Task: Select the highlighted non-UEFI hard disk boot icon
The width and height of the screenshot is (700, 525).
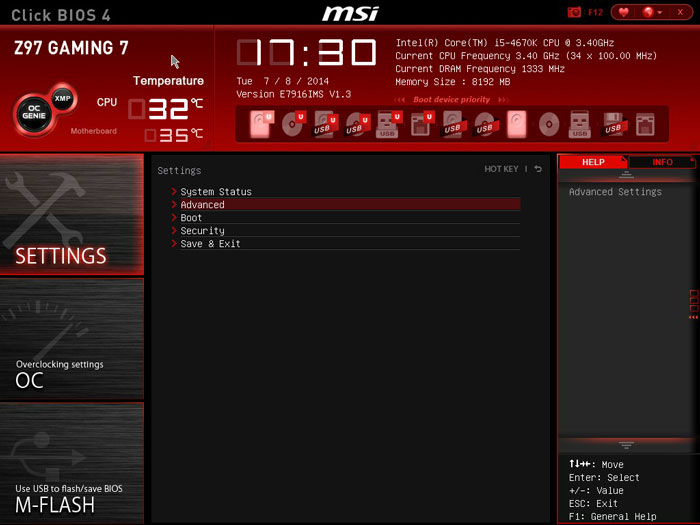Action: pos(517,124)
